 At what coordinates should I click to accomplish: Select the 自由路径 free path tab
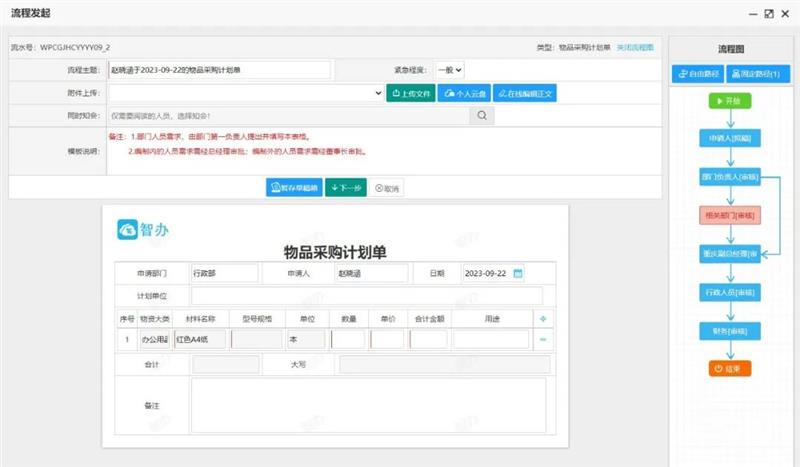[697, 73]
